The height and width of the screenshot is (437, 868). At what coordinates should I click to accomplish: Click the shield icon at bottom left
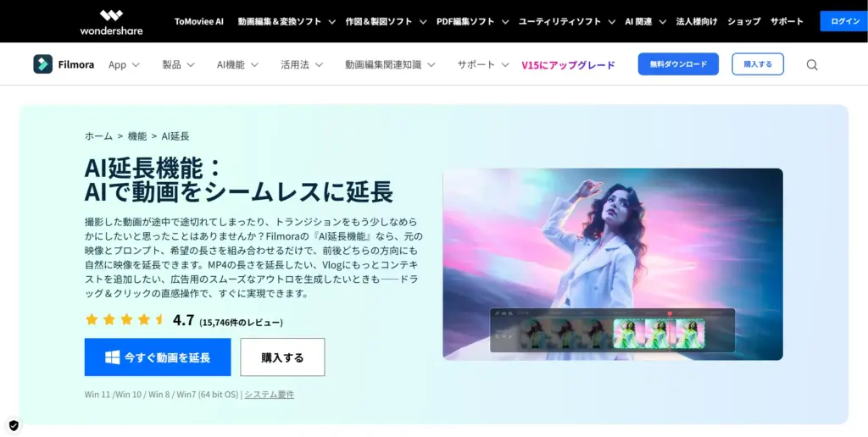coord(14,425)
